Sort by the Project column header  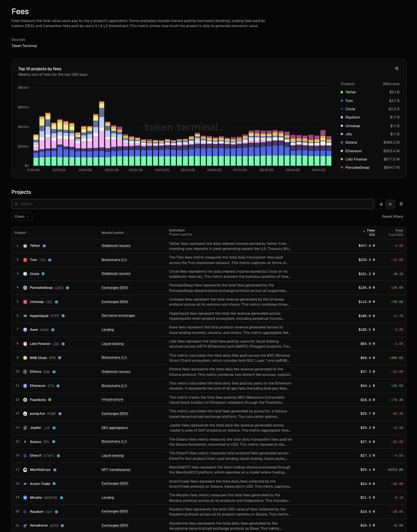point(22,233)
